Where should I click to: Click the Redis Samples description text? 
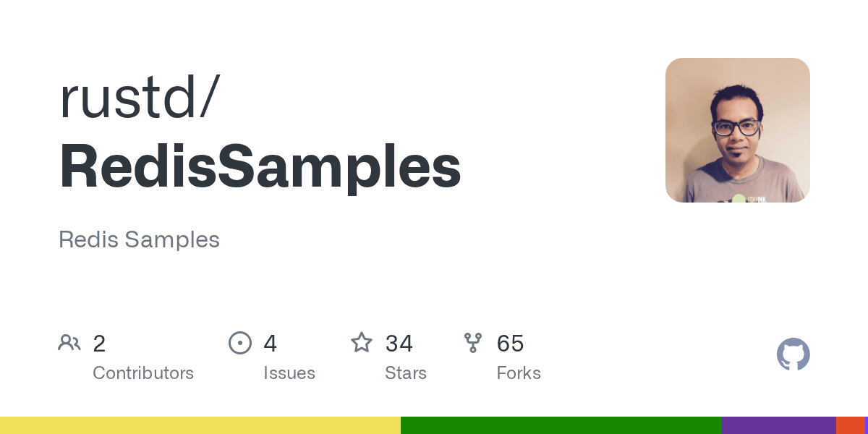139,239
